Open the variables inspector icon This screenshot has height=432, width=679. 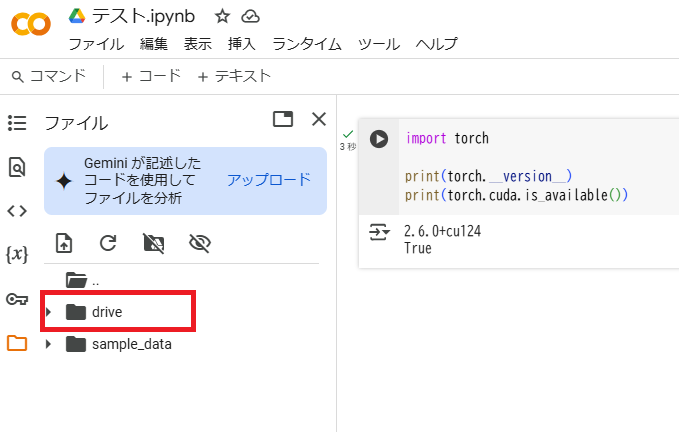click(x=17, y=254)
